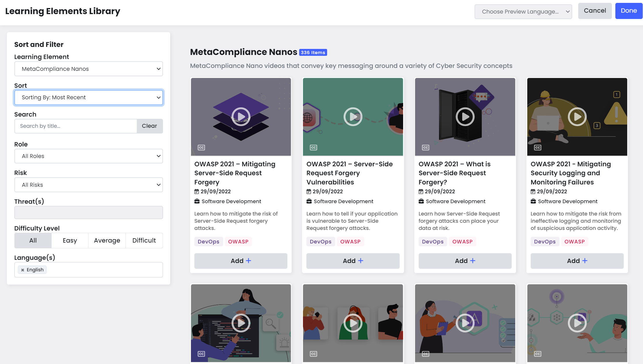Viewport: 643px width, 364px height.
Task: Click briefcase icon on Security Logging and Monitoring card
Action: pyautogui.click(x=533, y=201)
